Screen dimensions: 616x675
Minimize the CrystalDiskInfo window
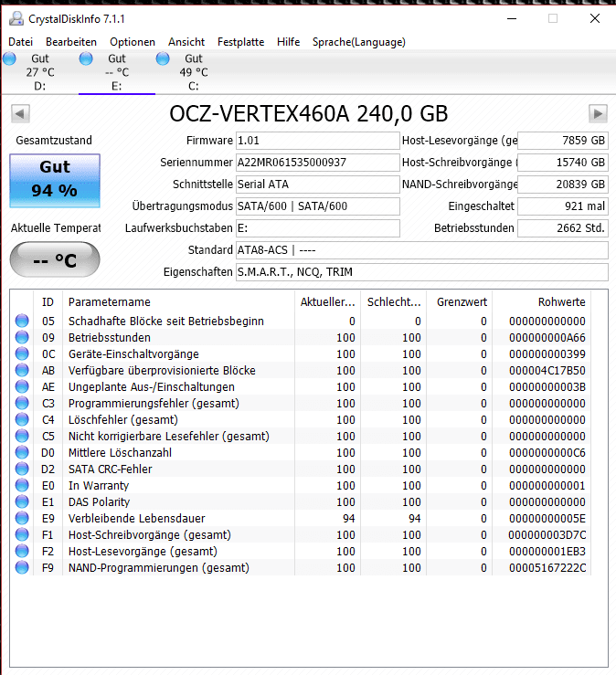512,18
